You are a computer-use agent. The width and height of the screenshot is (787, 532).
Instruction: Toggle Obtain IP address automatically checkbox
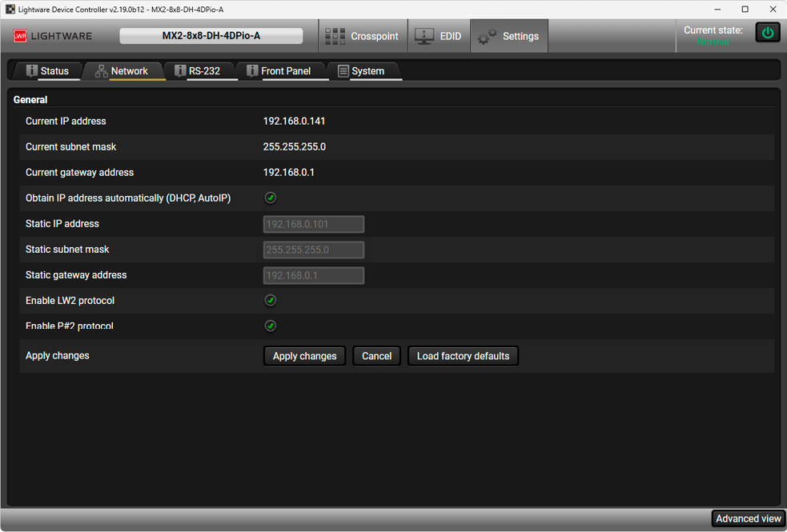point(271,198)
